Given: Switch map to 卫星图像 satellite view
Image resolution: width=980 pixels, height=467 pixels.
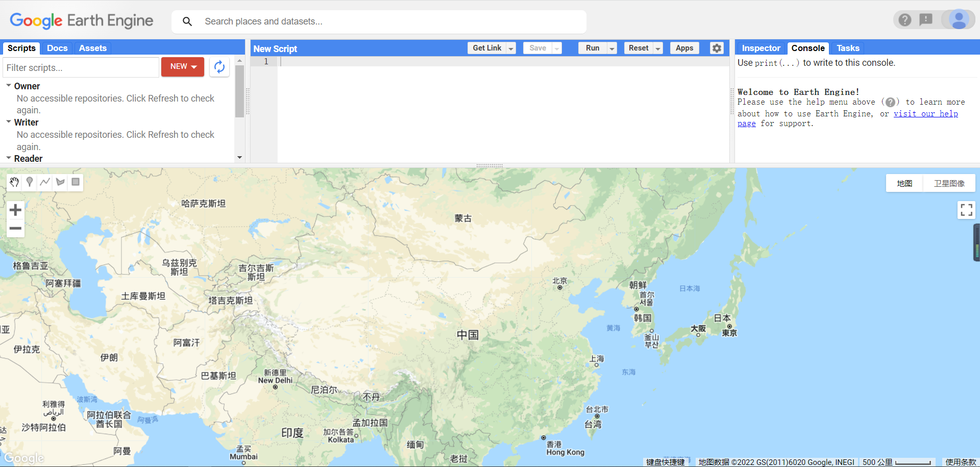Looking at the screenshot, I should [949, 183].
